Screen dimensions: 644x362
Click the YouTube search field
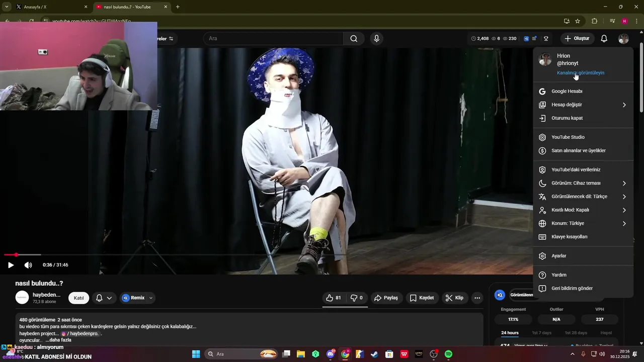[273, 39]
